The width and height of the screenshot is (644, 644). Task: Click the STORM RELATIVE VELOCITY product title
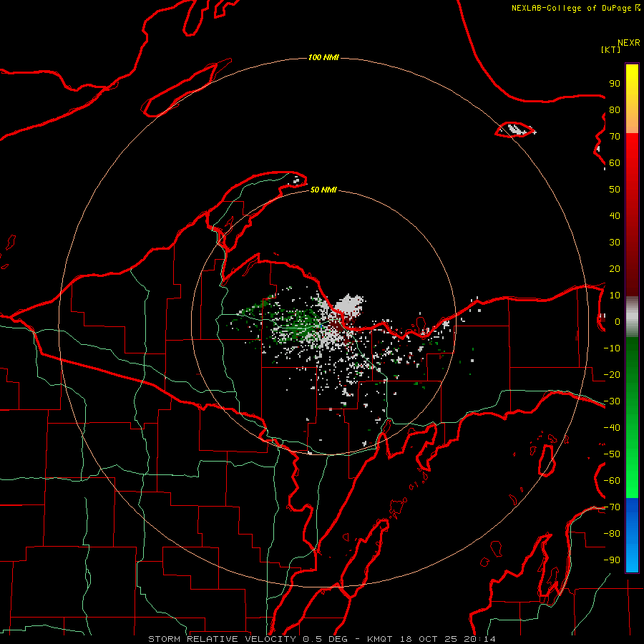tap(223, 639)
